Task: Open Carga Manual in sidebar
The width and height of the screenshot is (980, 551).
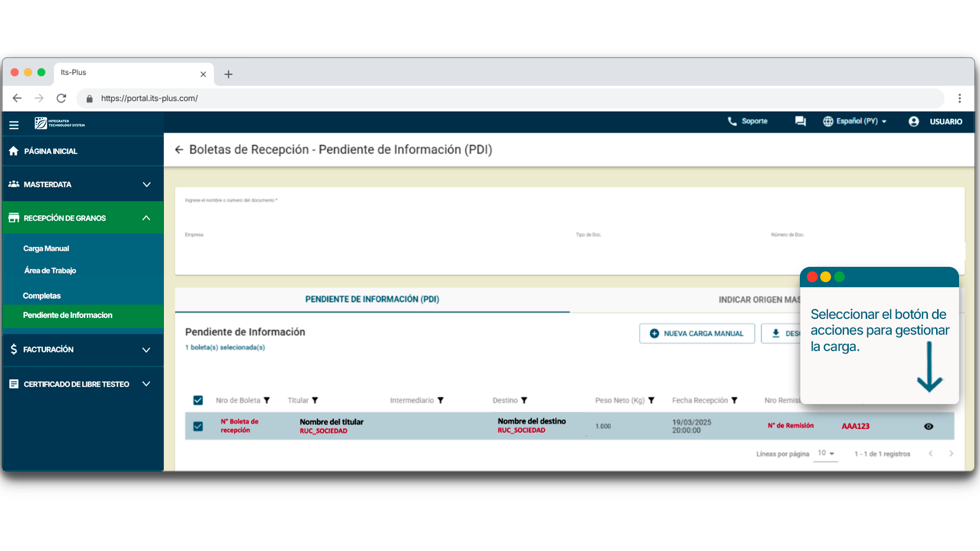Action: tap(46, 248)
